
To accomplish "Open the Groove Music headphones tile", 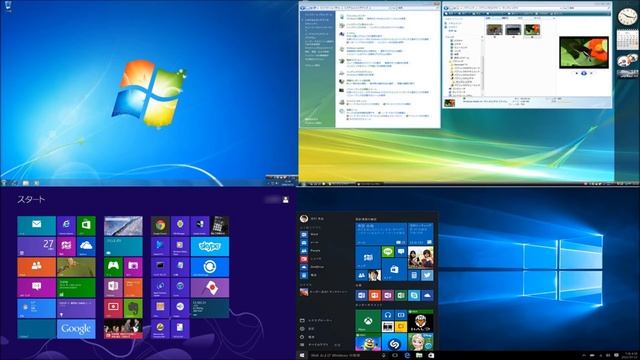I will coord(388,315).
